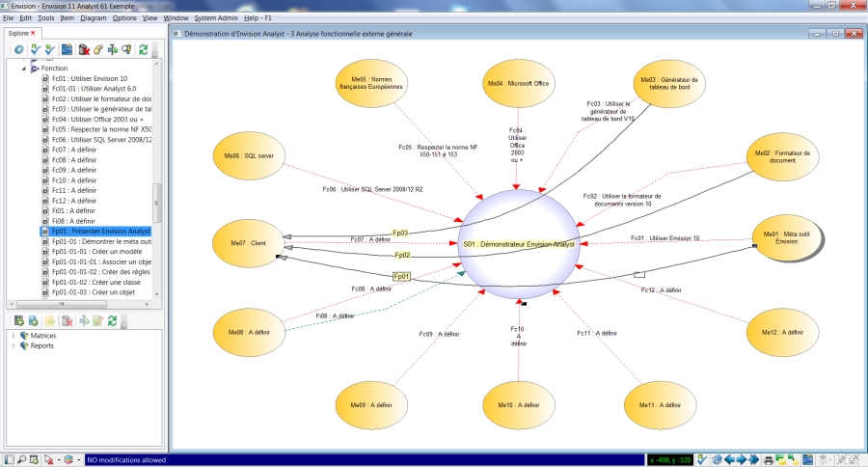Click the first blue checkmark Explorer icon
Image resolution: width=868 pixels, height=467 pixels.
(x=35, y=49)
